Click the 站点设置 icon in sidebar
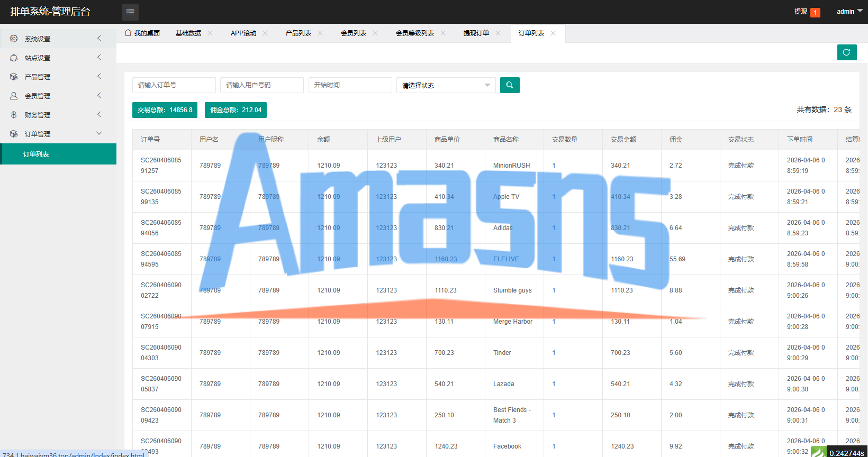Screen dimensions: 868x457 click(x=14, y=58)
